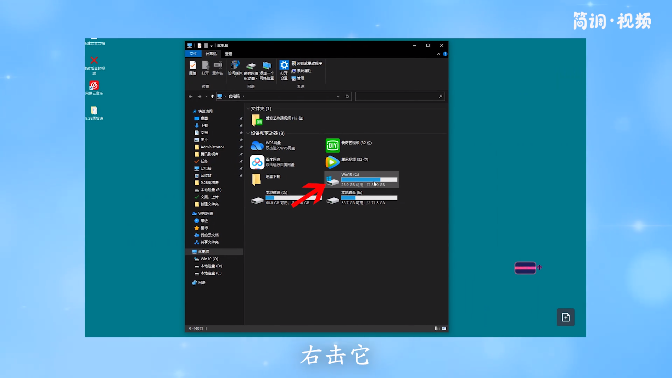Click the Rename icon in the ribbon
This screenshot has width=672, height=378.
pos(218,68)
